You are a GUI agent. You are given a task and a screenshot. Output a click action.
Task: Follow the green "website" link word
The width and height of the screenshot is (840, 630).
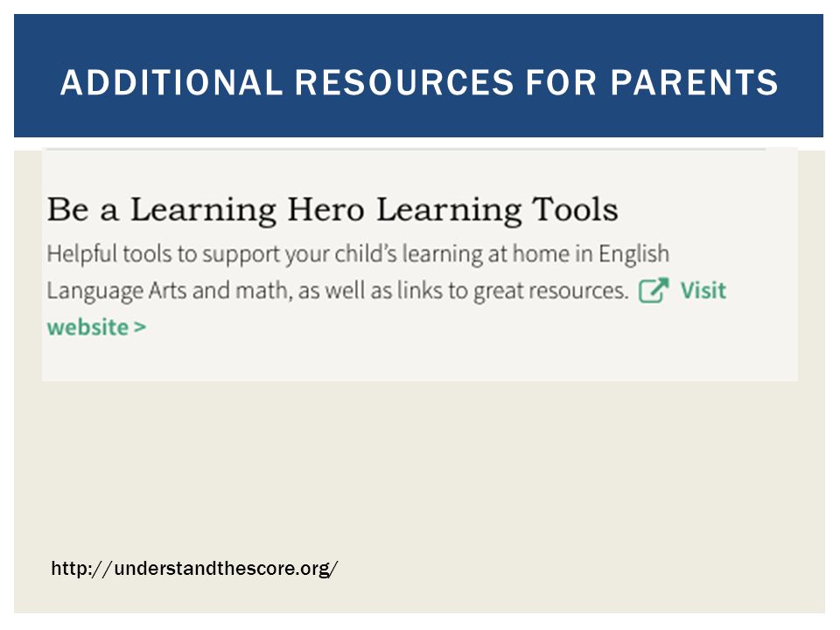87,327
